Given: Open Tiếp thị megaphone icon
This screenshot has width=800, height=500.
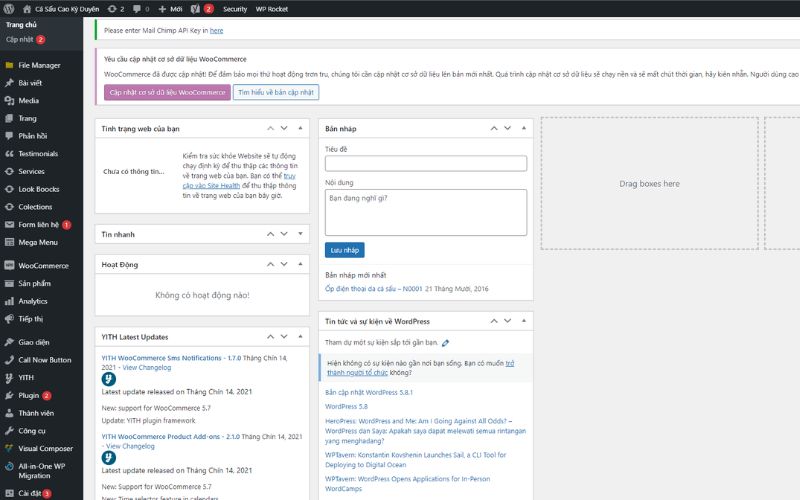Looking at the screenshot, I should (9, 319).
